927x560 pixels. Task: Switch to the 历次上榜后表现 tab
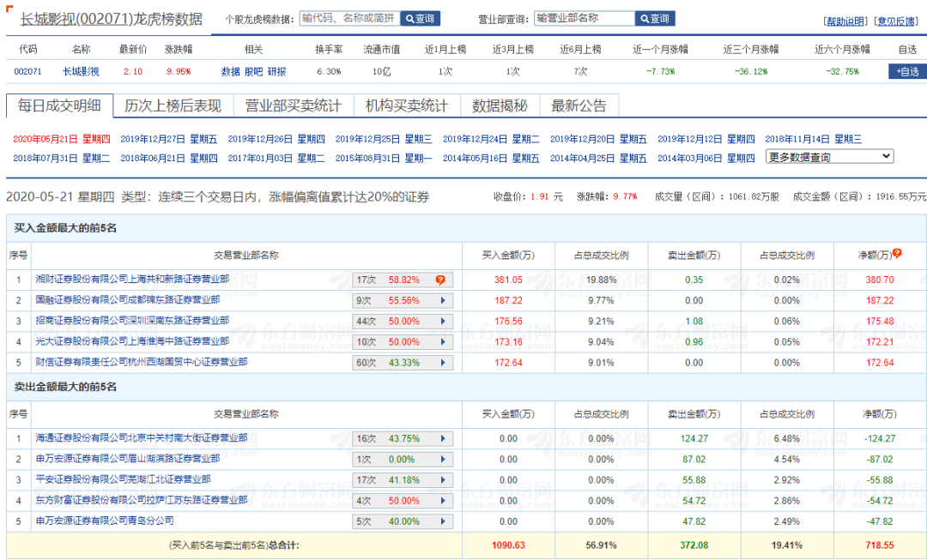click(173, 106)
